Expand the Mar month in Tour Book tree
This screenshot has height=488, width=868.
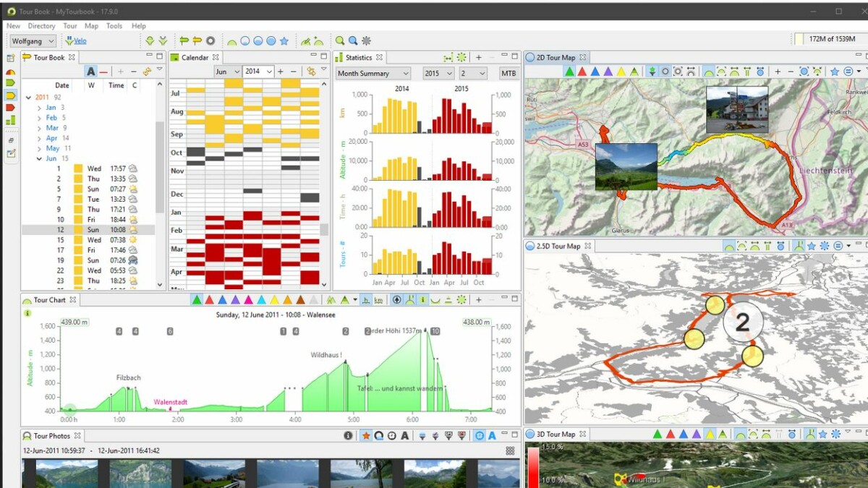click(x=40, y=128)
